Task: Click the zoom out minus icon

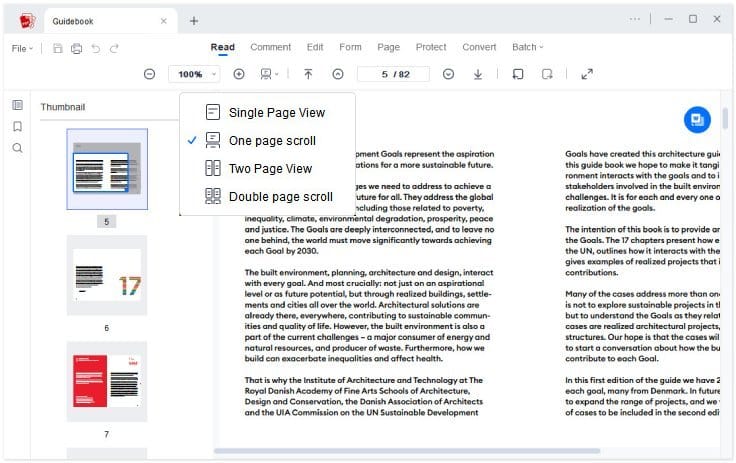Action: coord(149,74)
